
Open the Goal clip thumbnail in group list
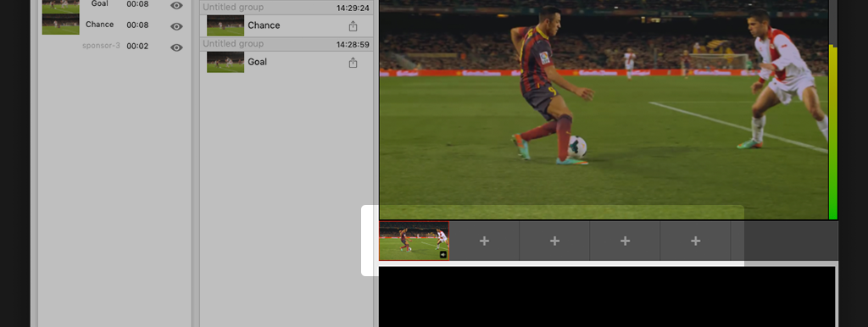coord(225,62)
